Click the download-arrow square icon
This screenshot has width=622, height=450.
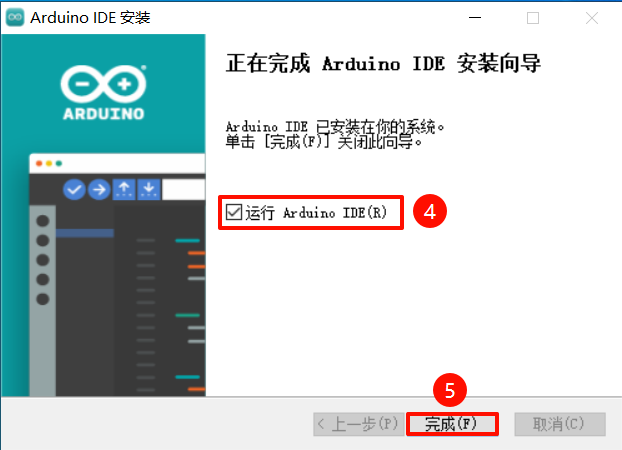149,189
